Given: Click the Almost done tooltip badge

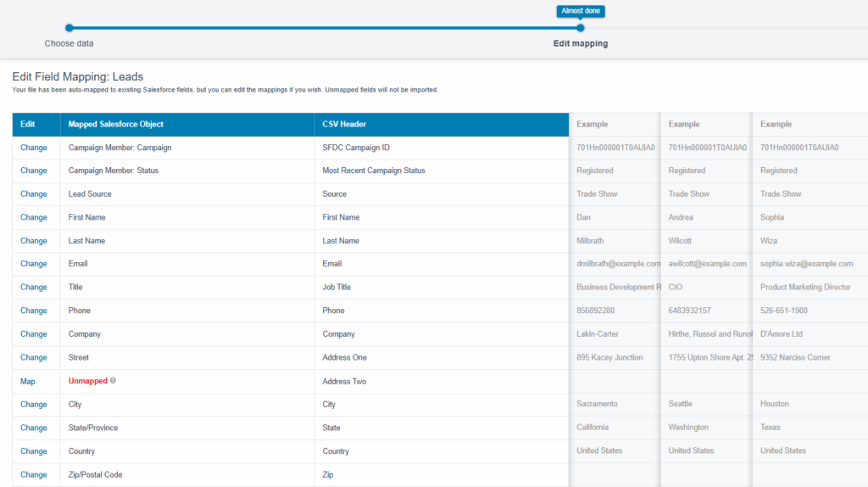Looking at the screenshot, I should tap(580, 11).
